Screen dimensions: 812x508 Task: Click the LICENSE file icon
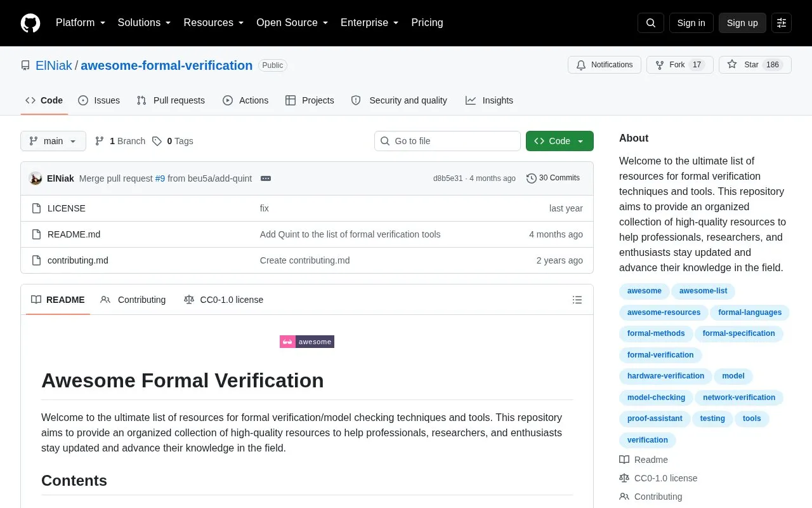[37, 208]
